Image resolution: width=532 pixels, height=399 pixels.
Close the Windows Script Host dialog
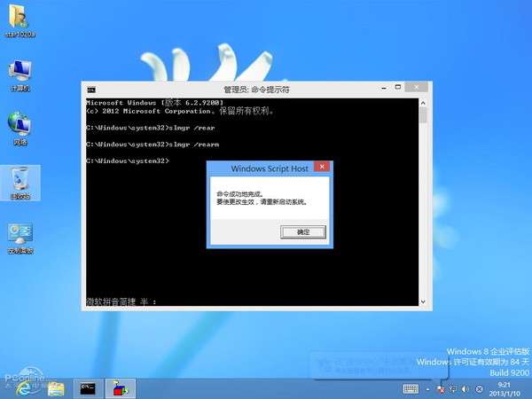pos(322,167)
